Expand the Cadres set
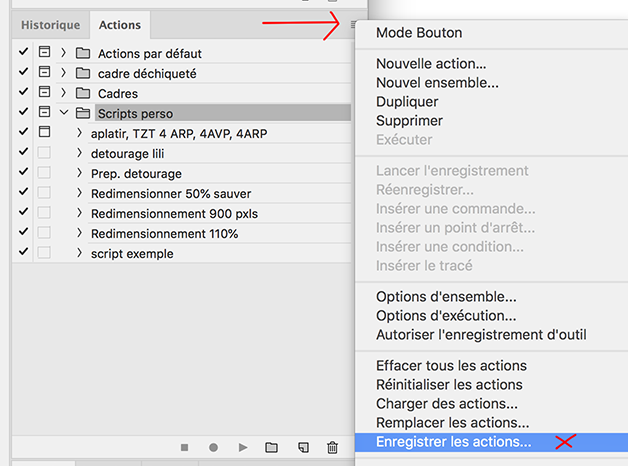Viewport: 628px width, 466px height. [63, 92]
